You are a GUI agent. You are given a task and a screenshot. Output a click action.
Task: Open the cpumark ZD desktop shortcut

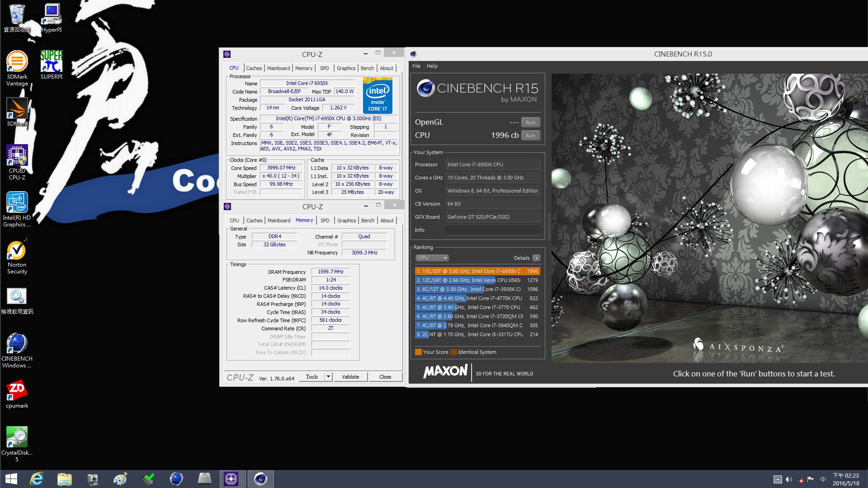[x=17, y=394]
